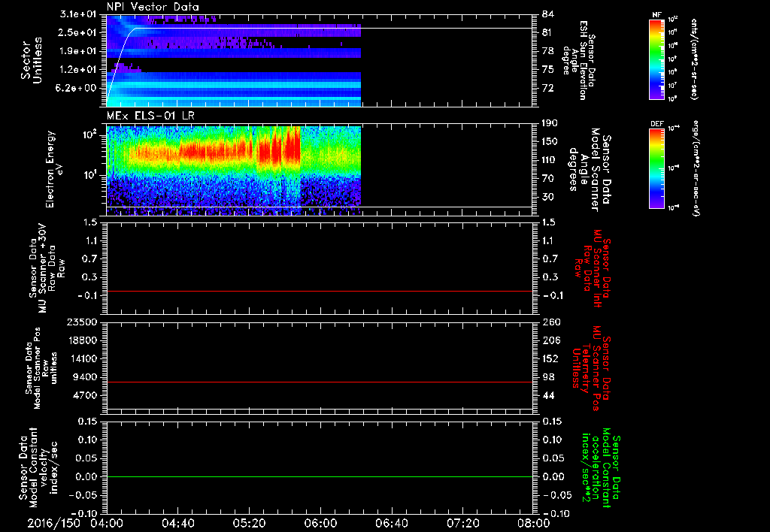Click the "3.1e+01" sector tick value
This screenshot has height=532, width=770.
77,14
